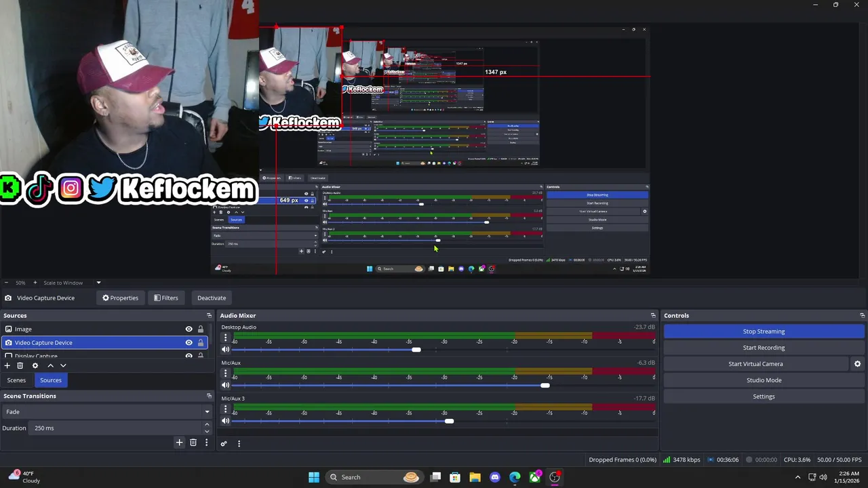Open File Explorer from the taskbar
This screenshot has width=868, height=488.
click(x=475, y=477)
